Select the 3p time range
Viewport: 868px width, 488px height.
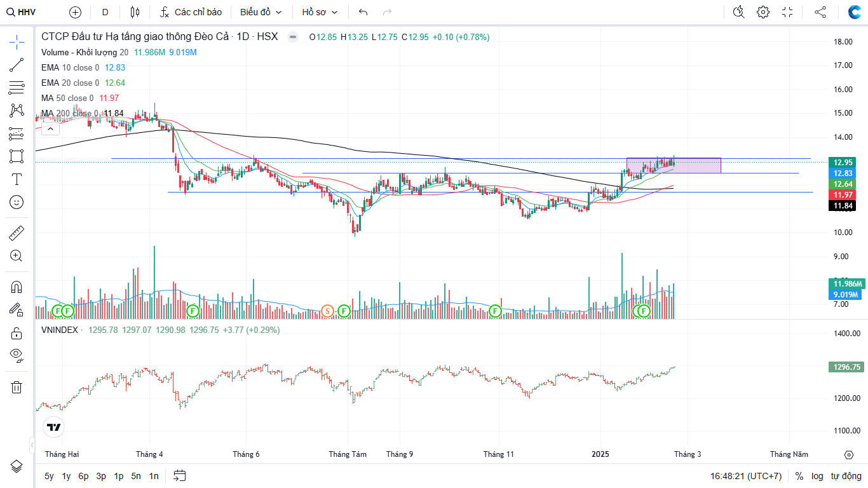click(101, 476)
